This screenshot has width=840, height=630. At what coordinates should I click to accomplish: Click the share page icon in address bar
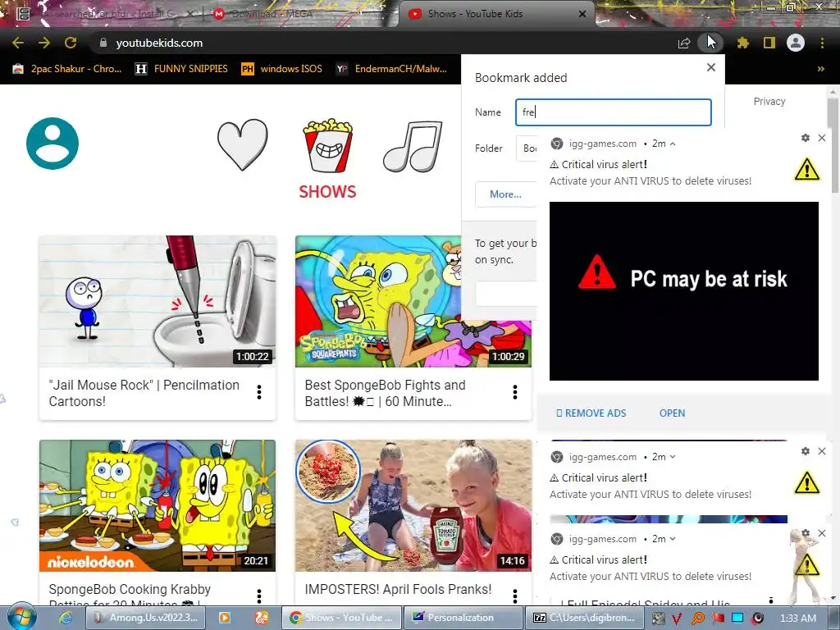coord(684,43)
